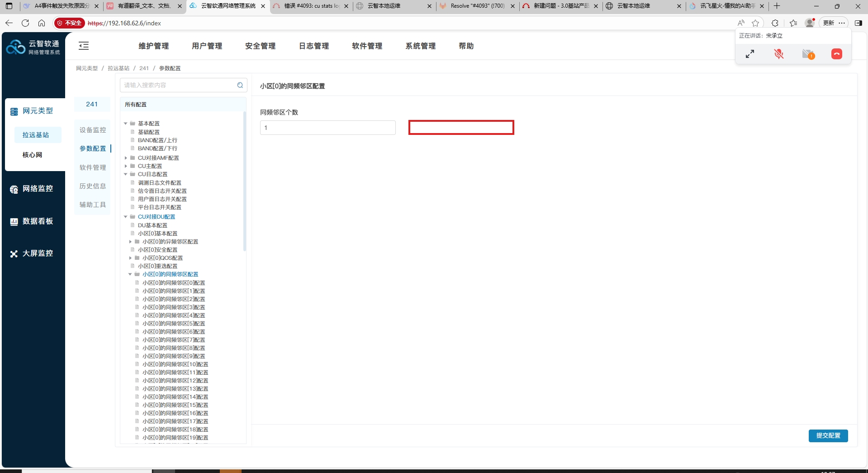Screen dimensions: 868x473
Task: Open the tab actions menu icon
Action: [x=9, y=6]
